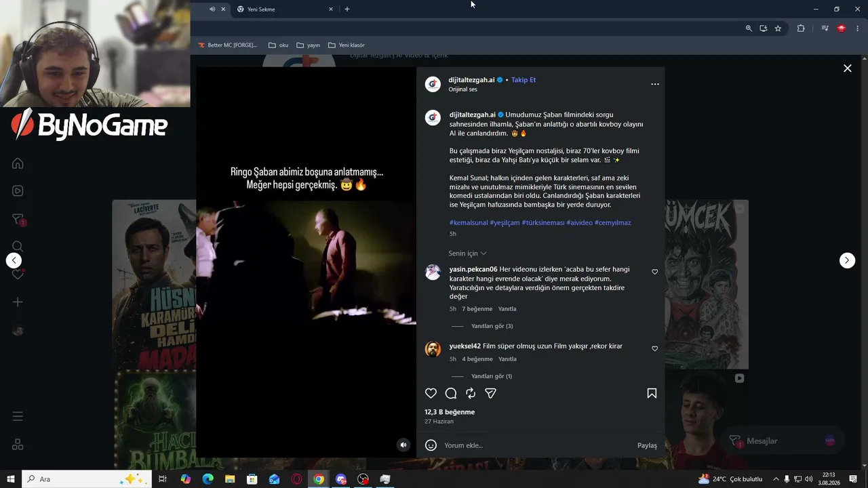Open the Windows Start menu
The image size is (868, 488).
(11, 479)
